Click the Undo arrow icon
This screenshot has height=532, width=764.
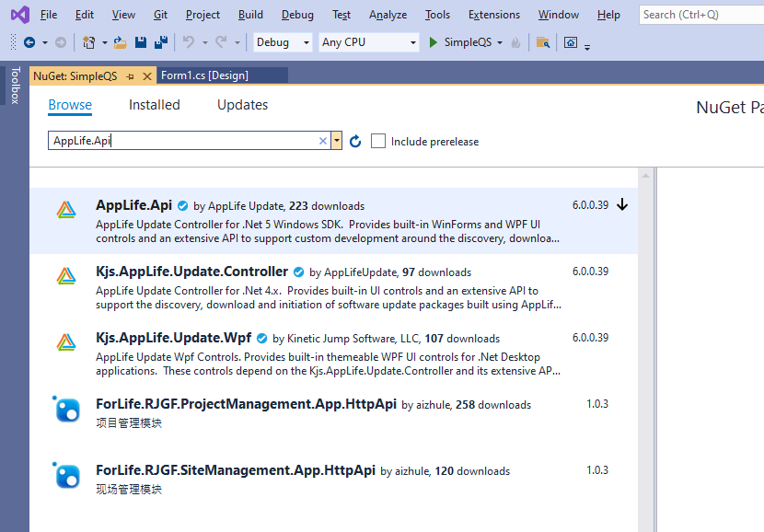click(x=189, y=43)
